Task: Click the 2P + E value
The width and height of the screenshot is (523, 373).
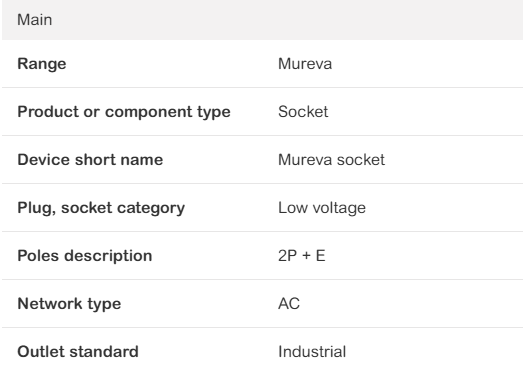Action: 302,256
